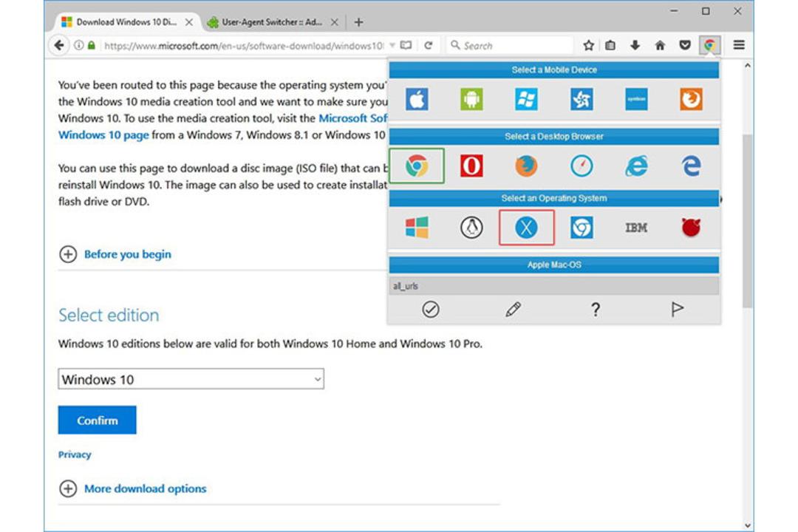Select Chrome as the desktop browser
Screen dimensions: 798x532
pos(417,166)
